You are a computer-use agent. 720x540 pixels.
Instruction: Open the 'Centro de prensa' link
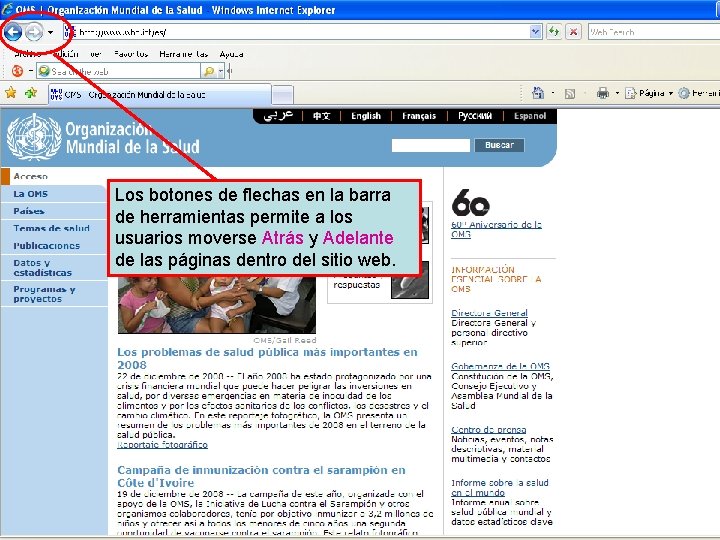489,430
